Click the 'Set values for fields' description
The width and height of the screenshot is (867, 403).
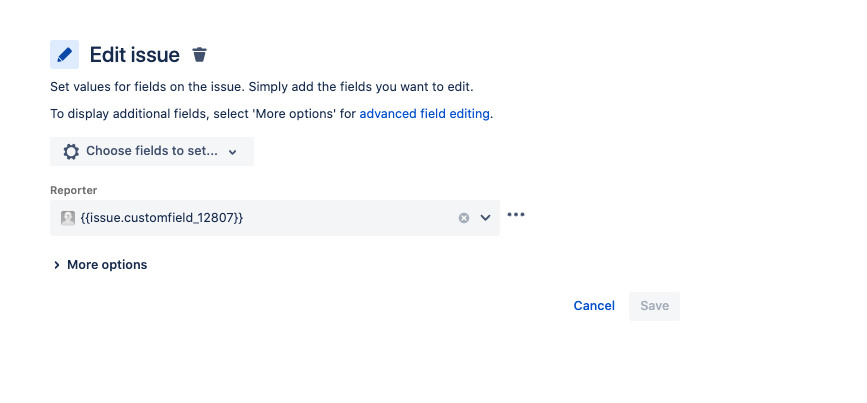coord(262,87)
